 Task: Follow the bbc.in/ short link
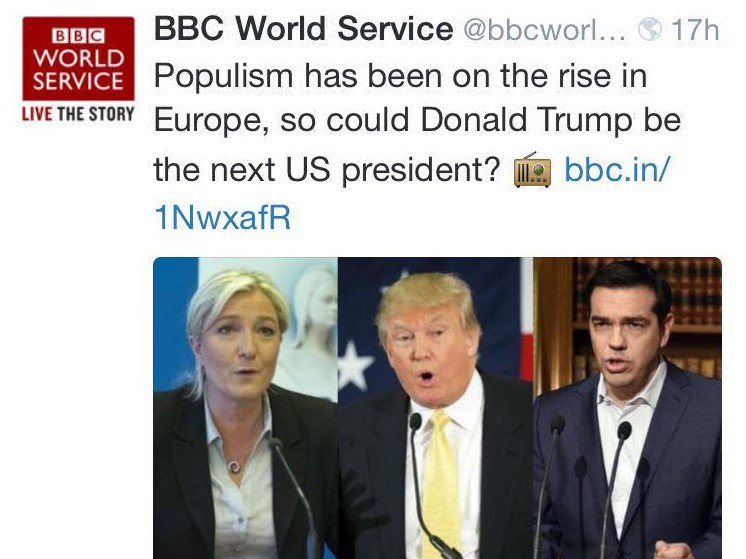click(x=617, y=169)
